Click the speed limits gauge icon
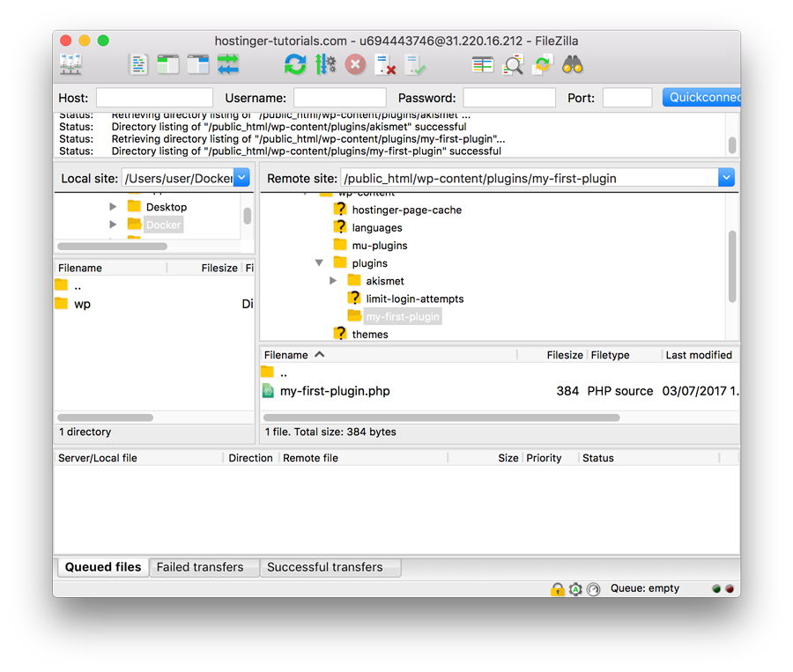 593,589
